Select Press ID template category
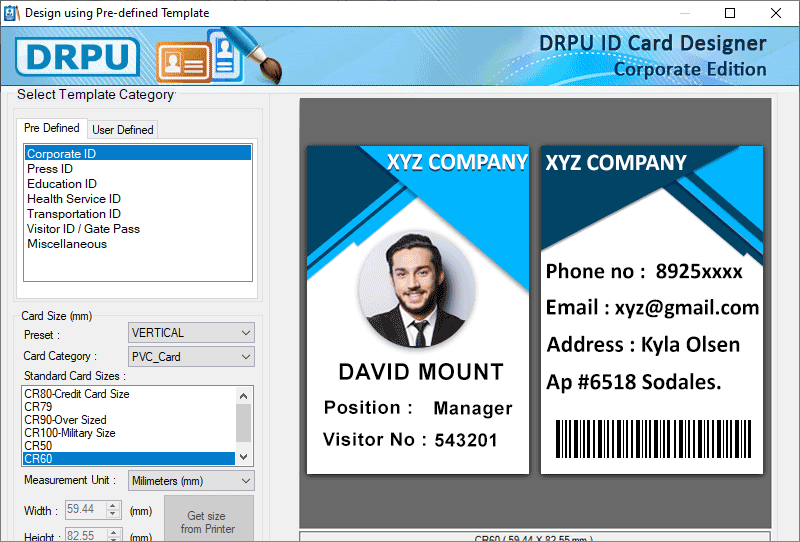This screenshot has width=800, height=542. 138,169
